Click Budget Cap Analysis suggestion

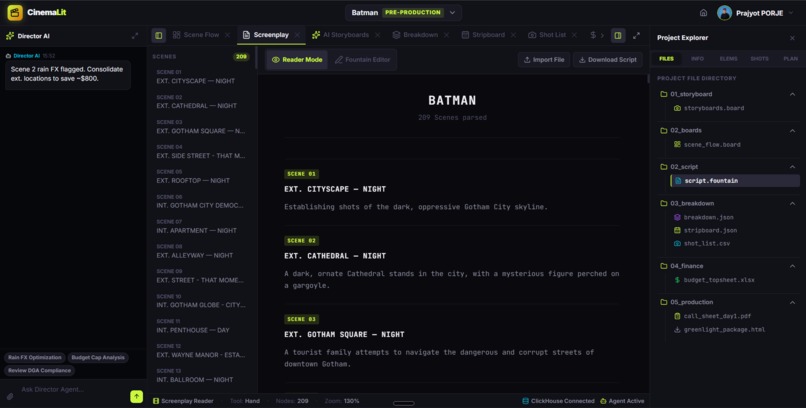click(98, 358)
